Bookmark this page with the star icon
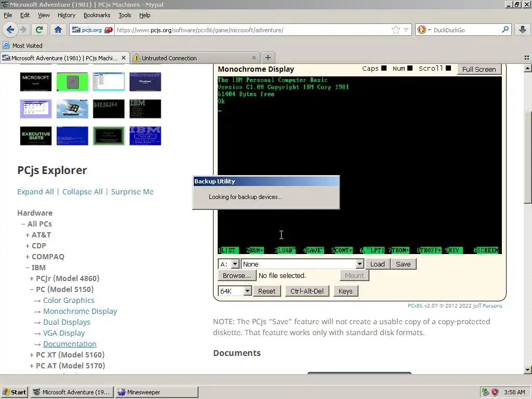The image size is (532, 399). [395, 30]
